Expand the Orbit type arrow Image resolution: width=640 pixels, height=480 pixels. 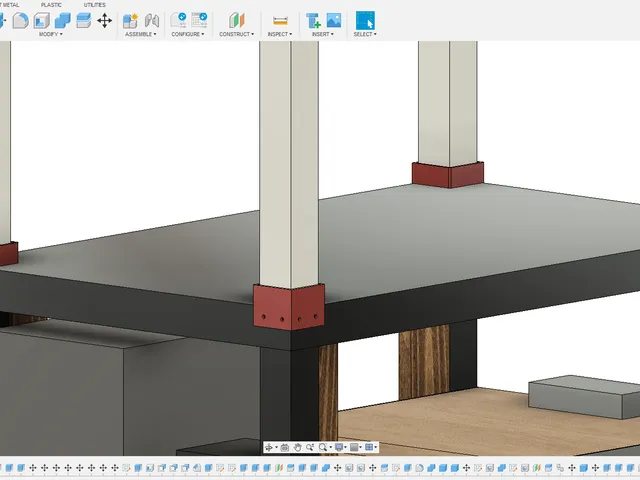(276, 448)
